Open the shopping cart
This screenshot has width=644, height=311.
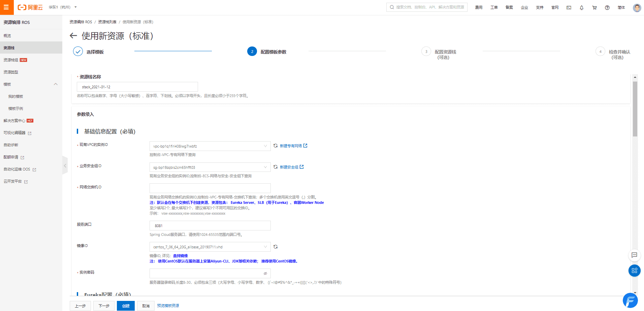point(594,7)
